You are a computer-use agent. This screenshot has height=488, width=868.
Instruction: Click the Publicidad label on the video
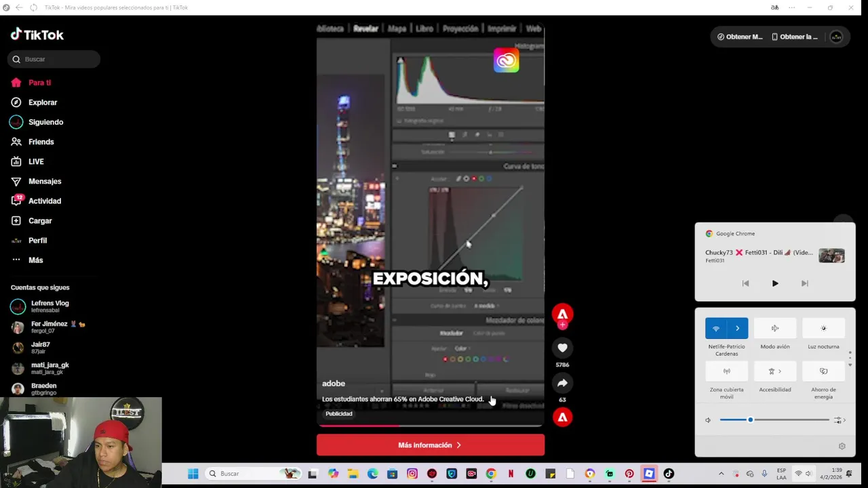[339, 413]
